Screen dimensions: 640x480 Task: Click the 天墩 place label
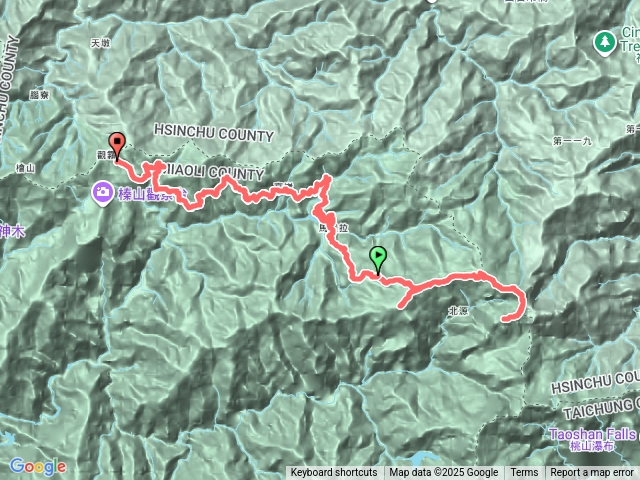click(100, 43)
